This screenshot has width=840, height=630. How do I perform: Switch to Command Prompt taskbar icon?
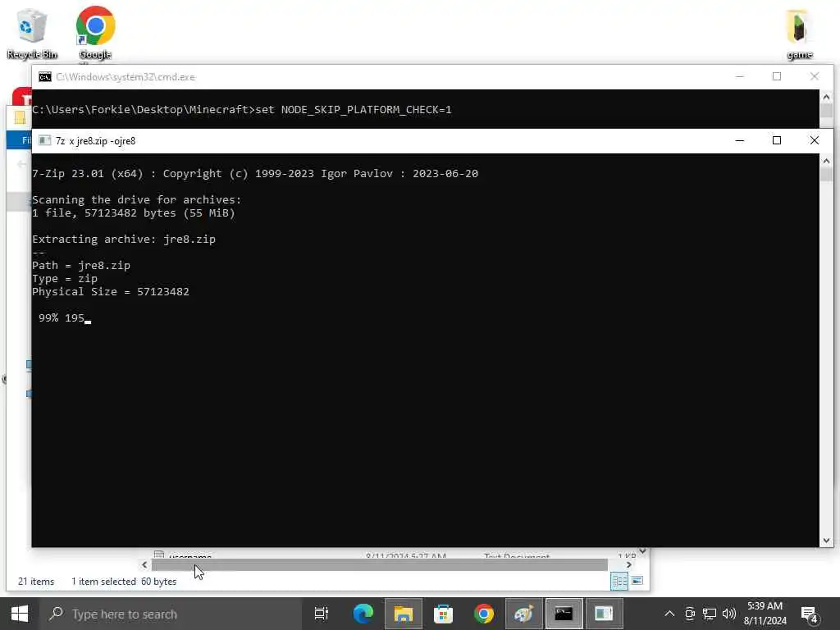click(564, 614)
